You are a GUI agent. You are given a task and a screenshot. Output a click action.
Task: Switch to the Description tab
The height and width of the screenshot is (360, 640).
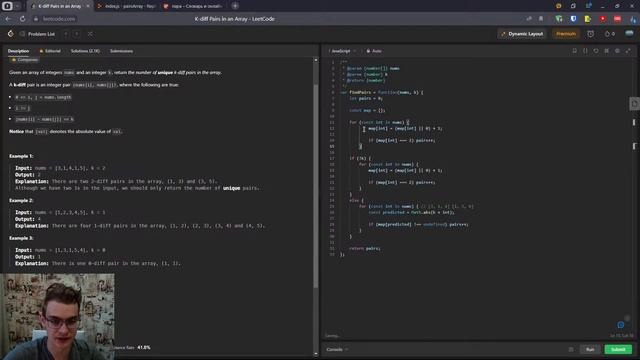pos(18,51)
